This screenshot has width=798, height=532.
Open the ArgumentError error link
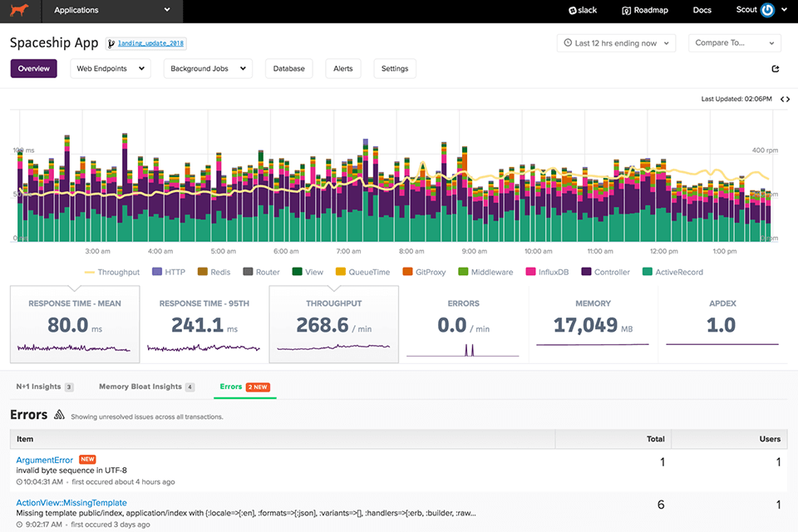pyautogui.click(x=46, y=460)
